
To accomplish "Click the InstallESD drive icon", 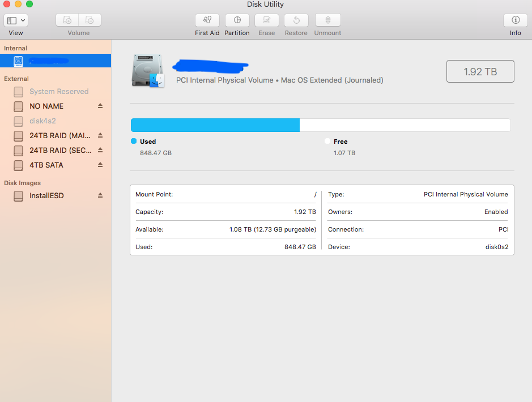I will tap(18, 196).
